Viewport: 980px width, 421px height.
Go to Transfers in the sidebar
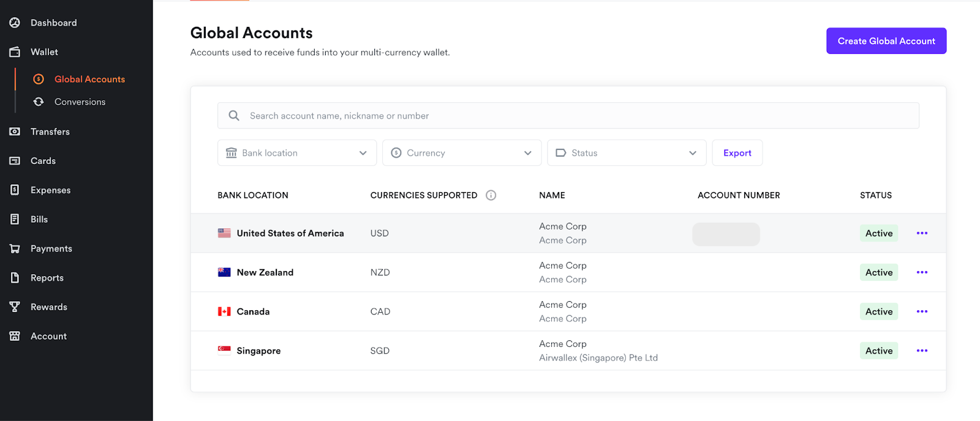50,132
